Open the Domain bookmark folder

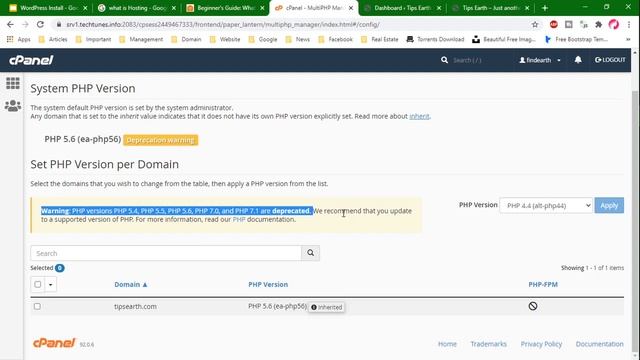[x=187, y=39]
